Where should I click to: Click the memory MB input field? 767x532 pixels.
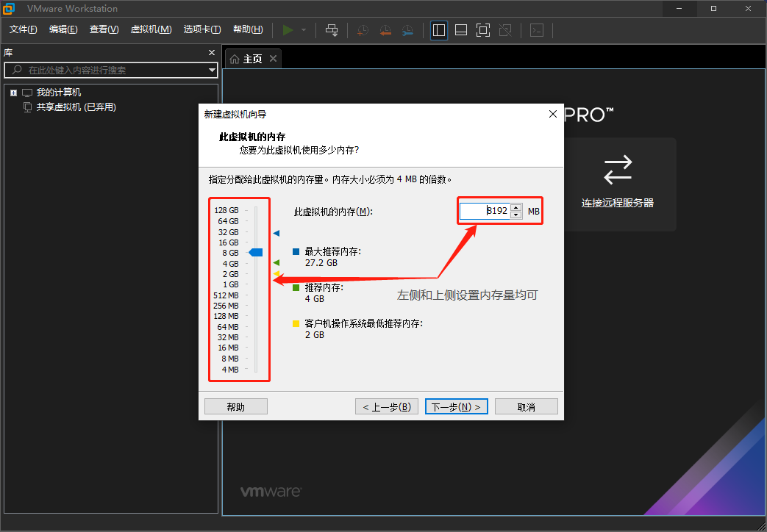pos(484,211)
